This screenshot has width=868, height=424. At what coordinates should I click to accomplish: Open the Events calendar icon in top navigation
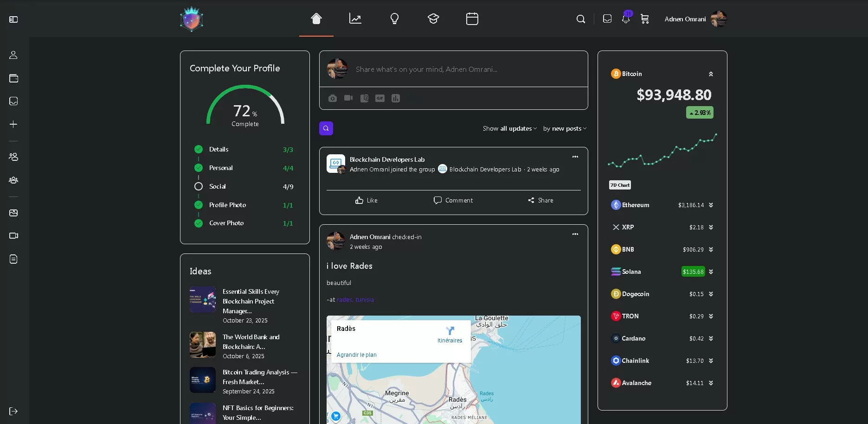tap(472, 19)
